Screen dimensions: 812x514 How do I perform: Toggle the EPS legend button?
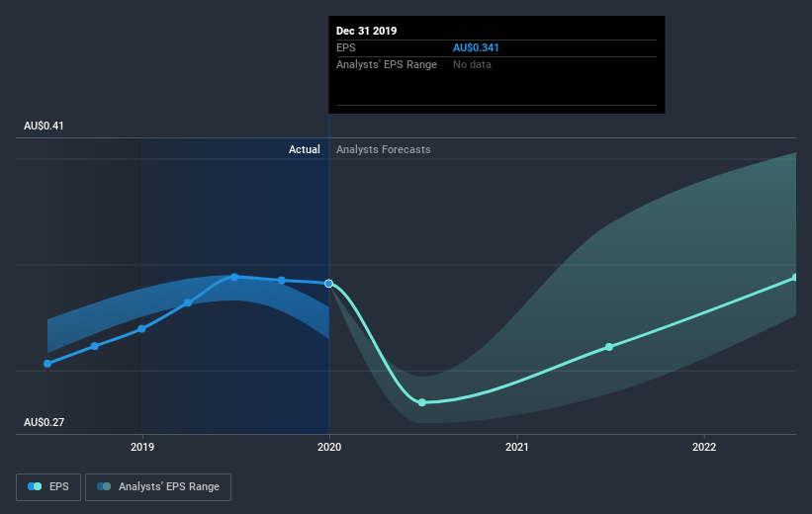tap(48, 487)
